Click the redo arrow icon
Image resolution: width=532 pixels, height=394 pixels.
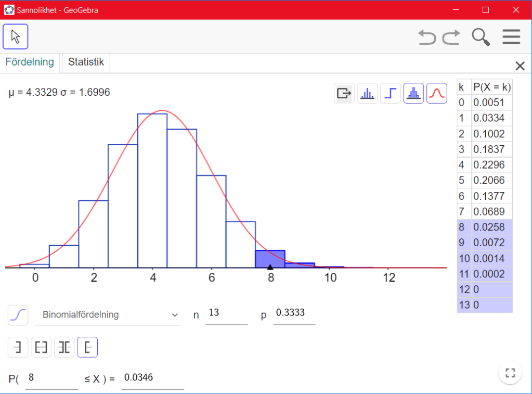click(451, 37)
